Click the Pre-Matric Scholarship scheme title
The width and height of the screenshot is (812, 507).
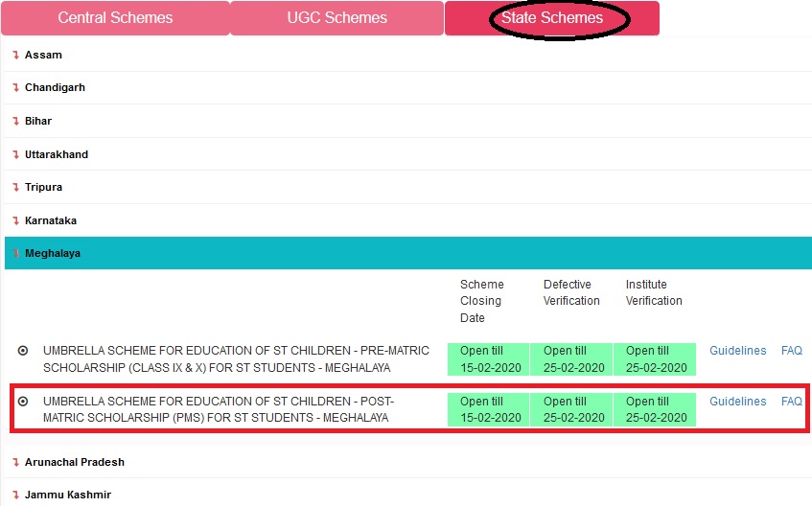click(236, 358)
